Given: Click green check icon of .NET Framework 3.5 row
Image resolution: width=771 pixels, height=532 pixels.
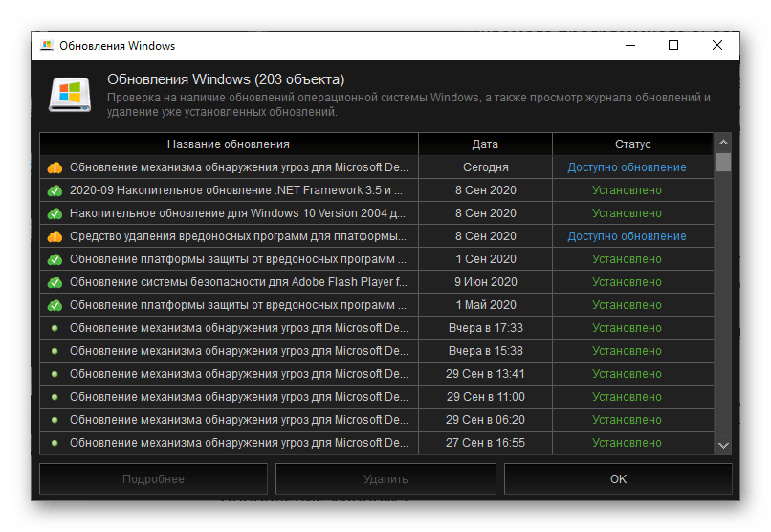Looking at the screenshot, I should pyautogui.click(x=55, y=190).
